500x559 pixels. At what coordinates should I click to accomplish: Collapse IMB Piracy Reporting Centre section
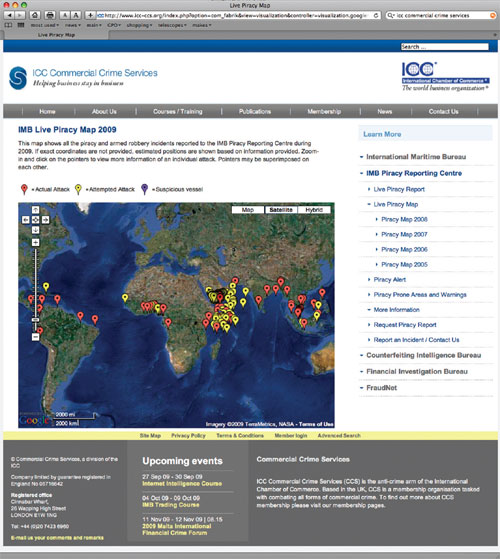coord(414,173)
